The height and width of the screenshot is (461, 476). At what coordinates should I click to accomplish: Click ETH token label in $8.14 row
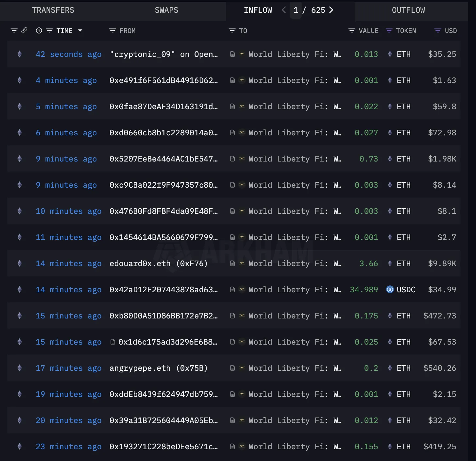click(403, 185)
